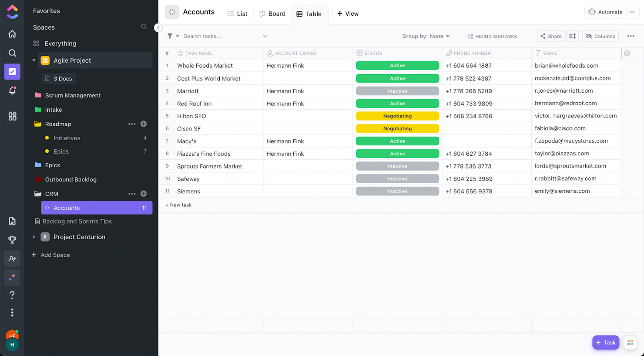The width and height of the screenshot is (644, 356).
Task: Open the Goals trophy icon
Action: point(12,240)
